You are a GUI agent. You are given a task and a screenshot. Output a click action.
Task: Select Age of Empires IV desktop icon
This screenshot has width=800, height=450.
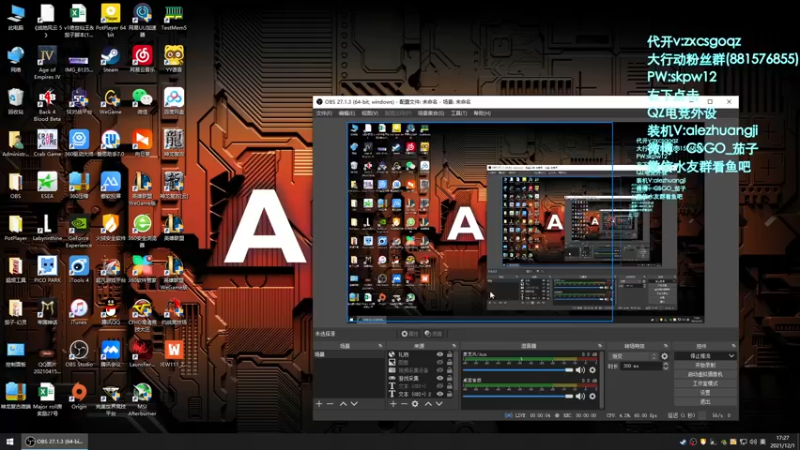[x=47, y=62]
